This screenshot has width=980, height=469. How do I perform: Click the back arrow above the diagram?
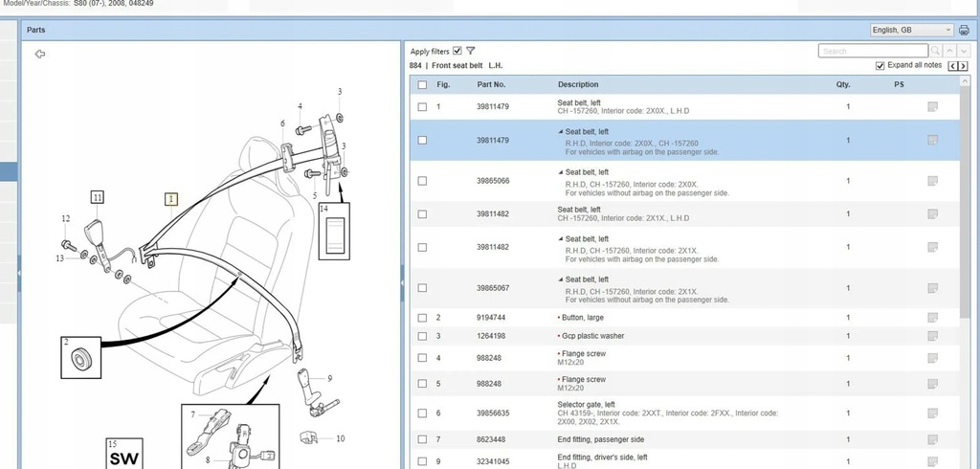(40, 54)
